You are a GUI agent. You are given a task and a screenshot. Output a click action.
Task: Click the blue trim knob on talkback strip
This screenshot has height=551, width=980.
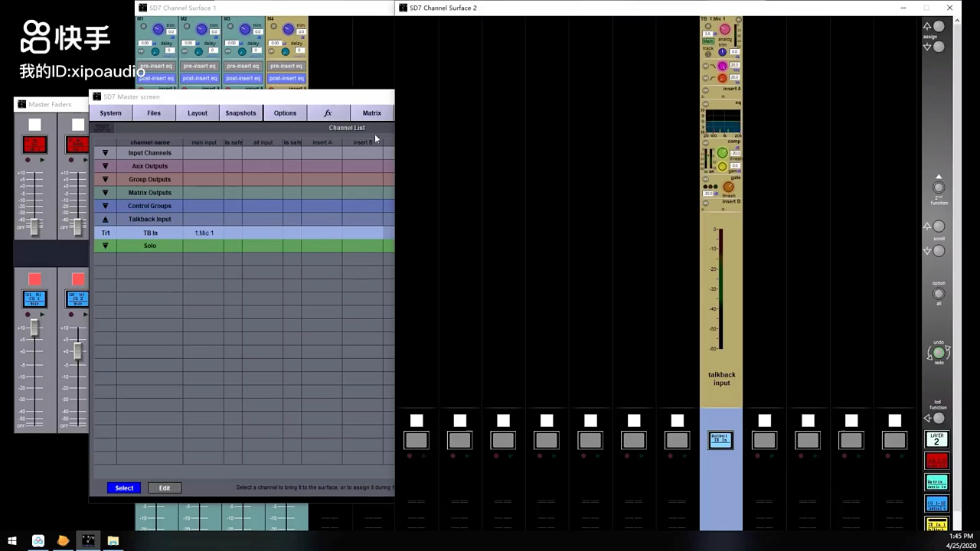tap(721, 51)
